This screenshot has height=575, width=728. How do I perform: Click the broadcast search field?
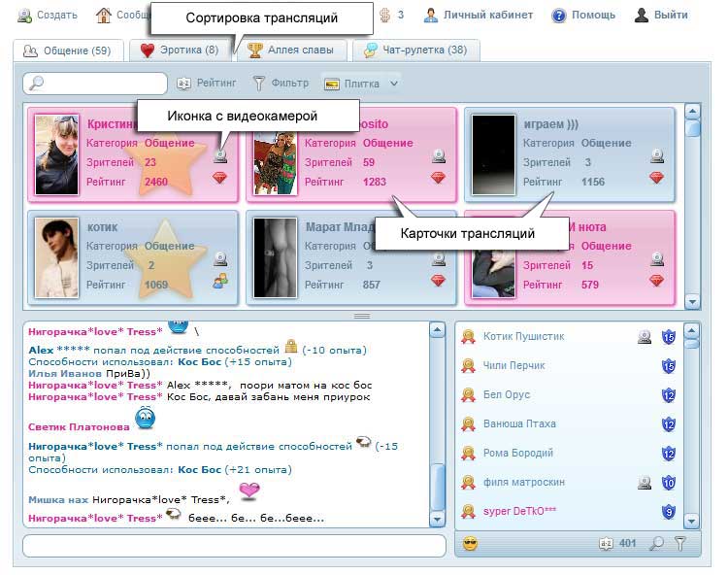coord(95,84)
